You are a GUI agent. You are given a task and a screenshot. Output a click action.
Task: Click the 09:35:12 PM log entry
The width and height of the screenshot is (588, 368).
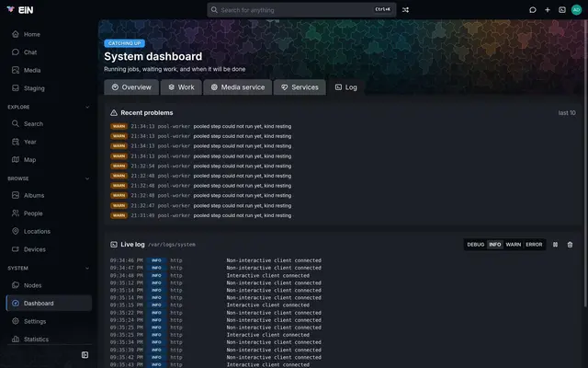tap(216, 282)
